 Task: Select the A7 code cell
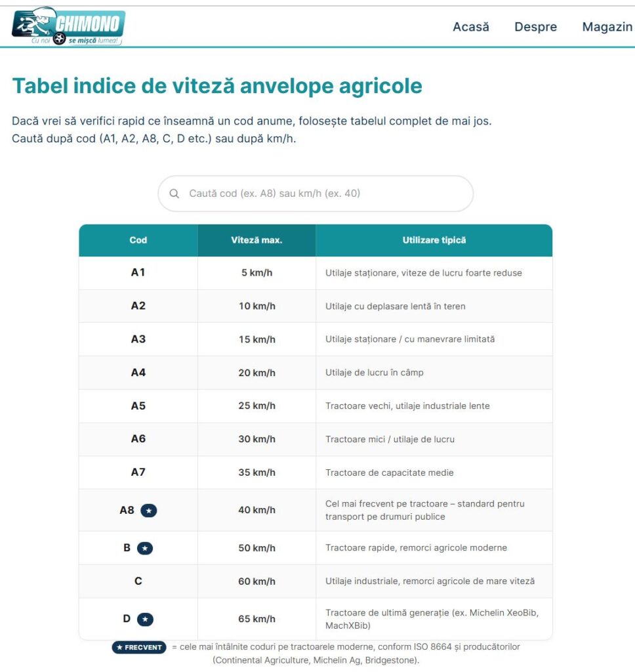pyautogui.click(x=138, y=472)
